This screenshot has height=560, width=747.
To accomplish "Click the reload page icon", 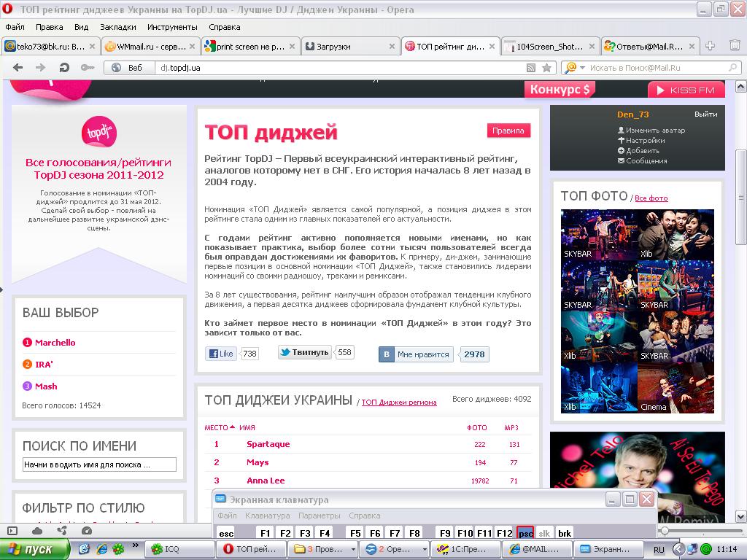I will coord(64,68).
